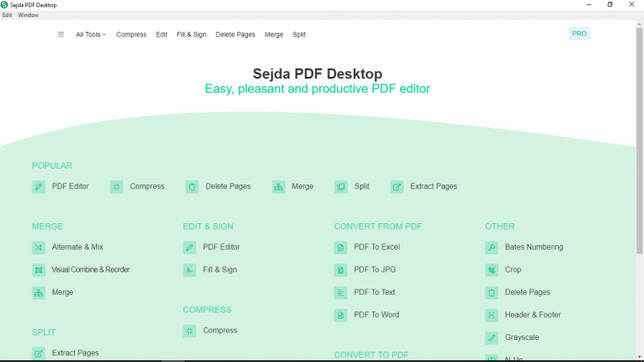Image resolution: width=644 pixels, height=362 pixels.
Task: Open PDF Editor link under Popular
Action: point(70,186)
